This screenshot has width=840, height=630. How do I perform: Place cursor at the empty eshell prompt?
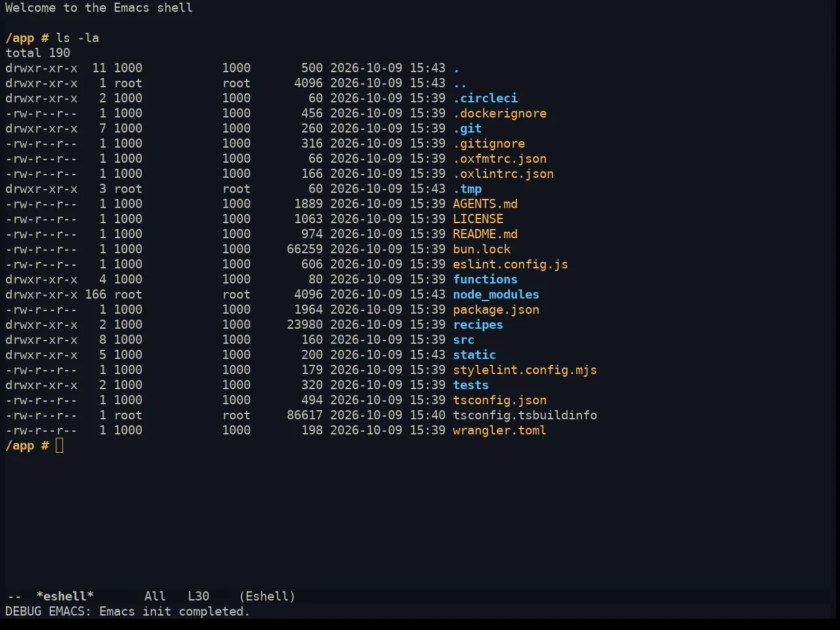pyautogui.click(x=60, y=446)
